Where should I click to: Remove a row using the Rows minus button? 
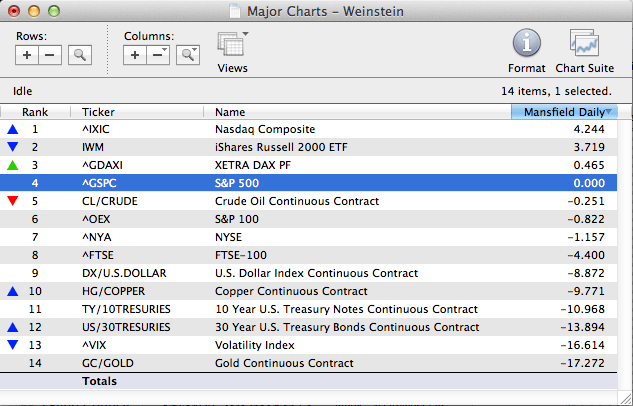(50, 55)
